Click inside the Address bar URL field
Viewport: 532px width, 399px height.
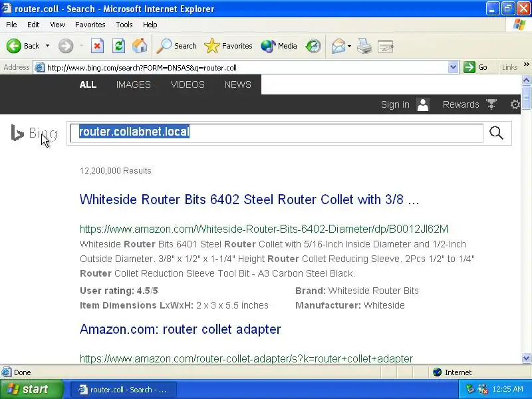pyautogui.click(x=246, y=68)
